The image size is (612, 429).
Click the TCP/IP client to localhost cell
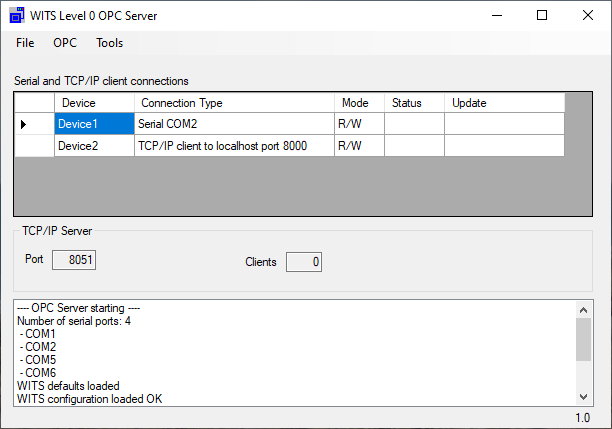pyautogui.click(x=234, y=146)
